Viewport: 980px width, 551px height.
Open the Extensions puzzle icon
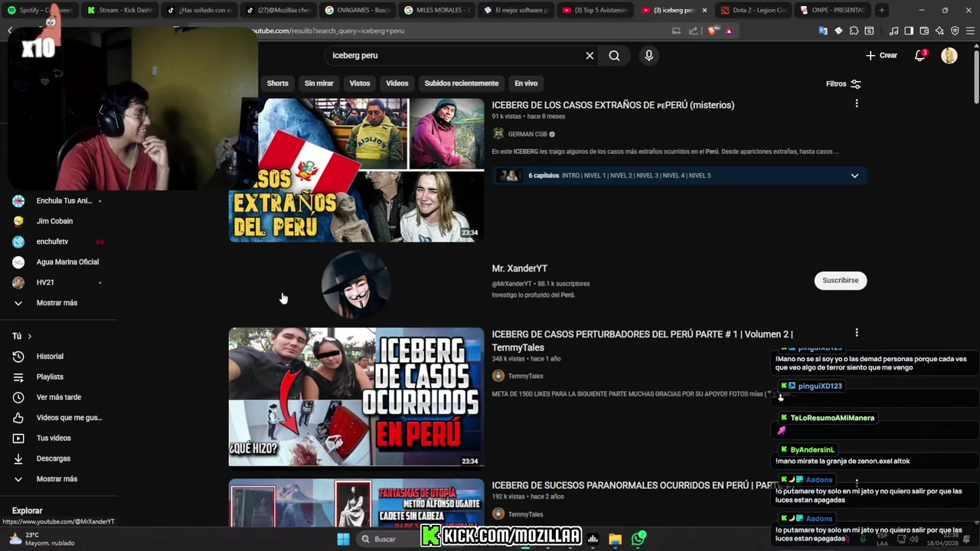coord(854,31)
